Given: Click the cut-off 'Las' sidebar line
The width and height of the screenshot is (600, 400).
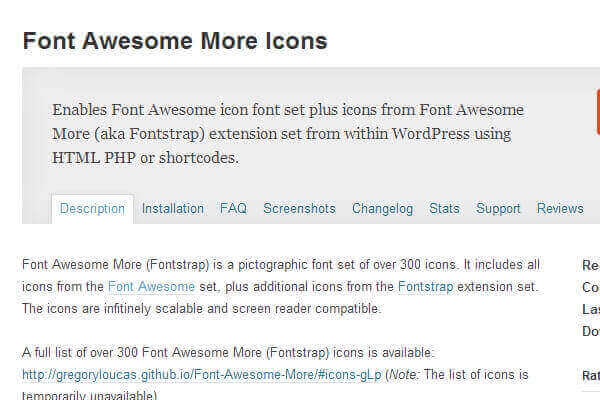Looking at the screenshot, I should click(590, 309).
